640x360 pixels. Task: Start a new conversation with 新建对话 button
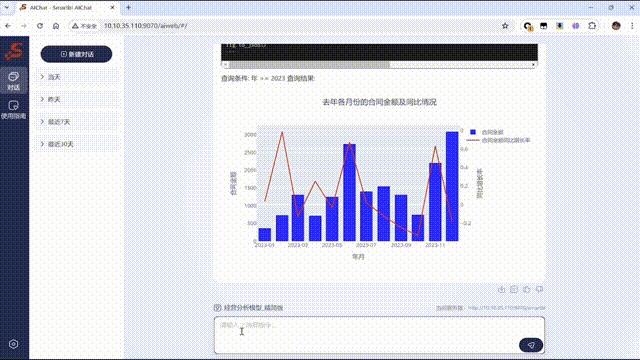(x=76, y=54)
